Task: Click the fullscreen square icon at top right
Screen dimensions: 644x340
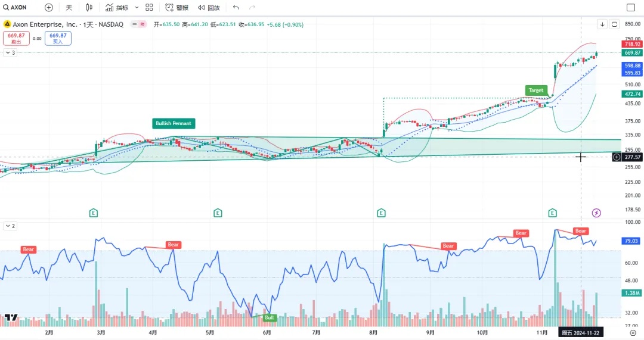Action: (631, 8)
